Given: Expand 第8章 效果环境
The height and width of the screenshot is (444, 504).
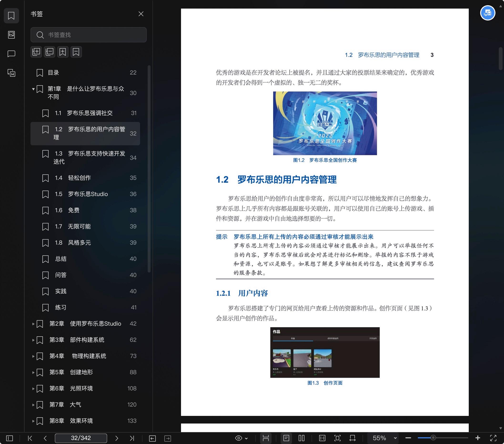Looking at the screenshot, I should [33, 421].
